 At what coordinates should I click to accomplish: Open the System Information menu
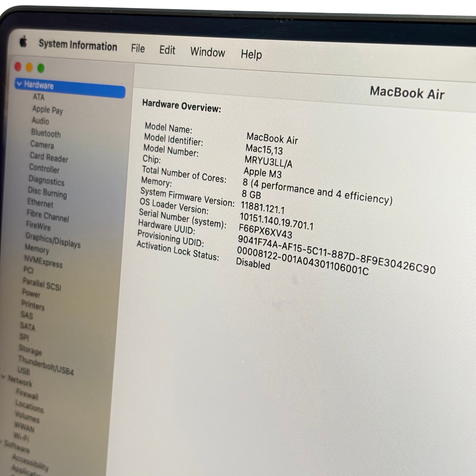(78, 45)
